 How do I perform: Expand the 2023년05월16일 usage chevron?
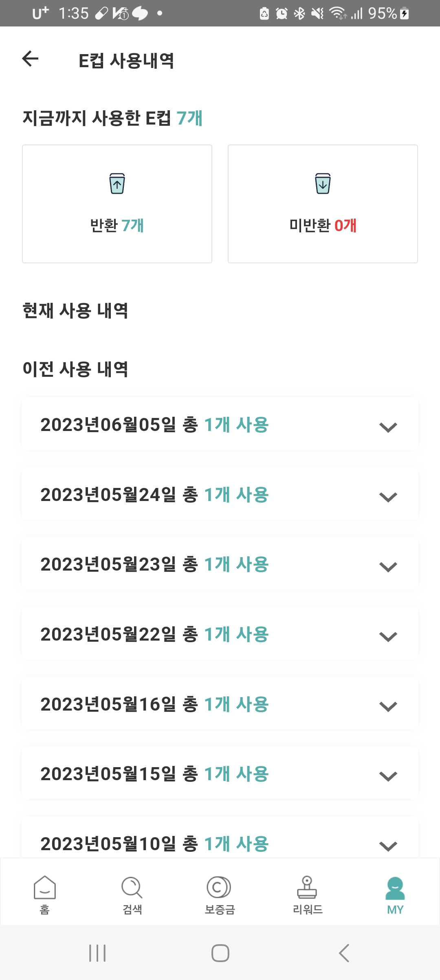(388, 706)
